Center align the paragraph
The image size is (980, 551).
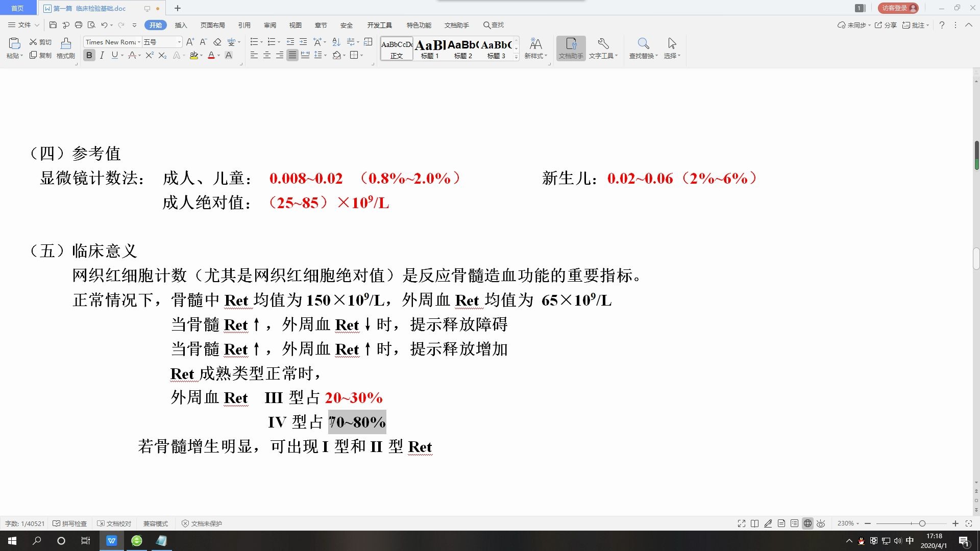(266, 55)
